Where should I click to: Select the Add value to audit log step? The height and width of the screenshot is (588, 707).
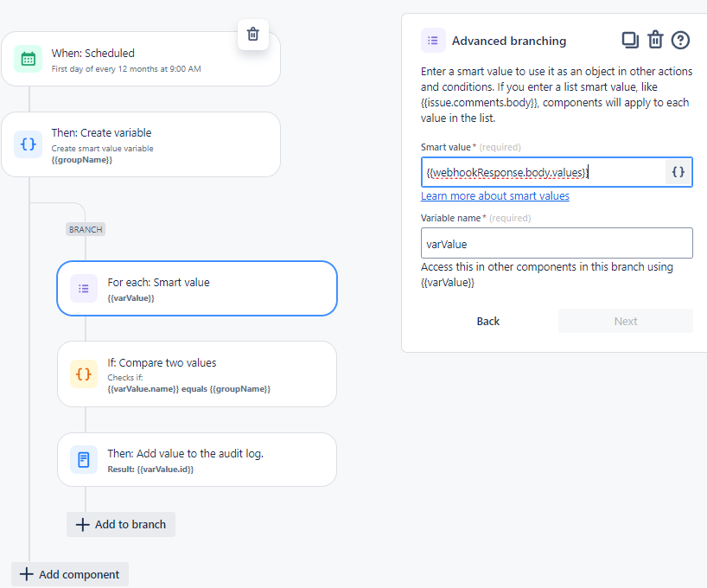[x=197, y=460]
